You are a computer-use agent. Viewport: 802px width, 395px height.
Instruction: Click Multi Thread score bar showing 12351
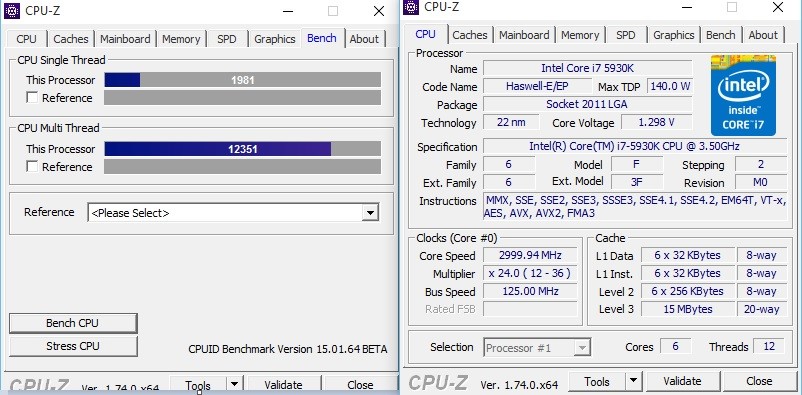click(242, 149)
